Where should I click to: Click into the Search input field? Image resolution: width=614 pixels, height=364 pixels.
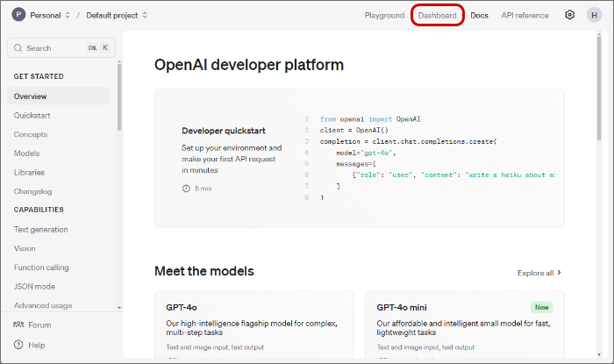pos(61,47)
